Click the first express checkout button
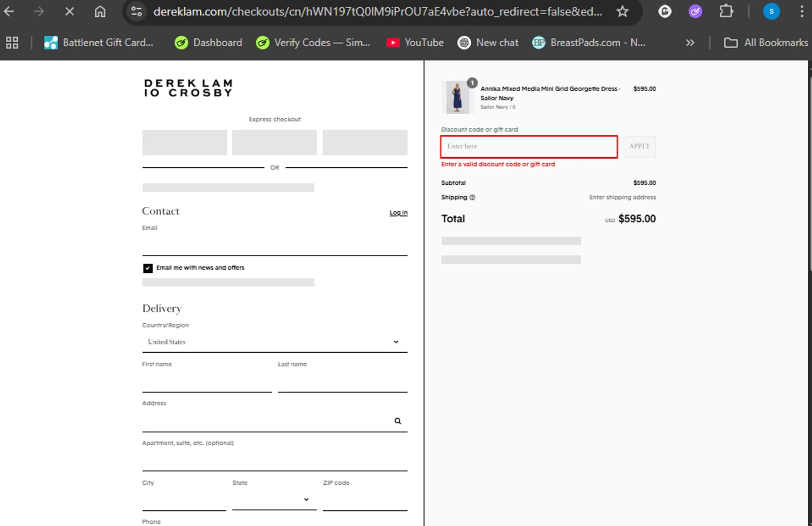Image resolution: width=812 pixels, height=526 pixels. pyautogui.click(x=185, y=142)
